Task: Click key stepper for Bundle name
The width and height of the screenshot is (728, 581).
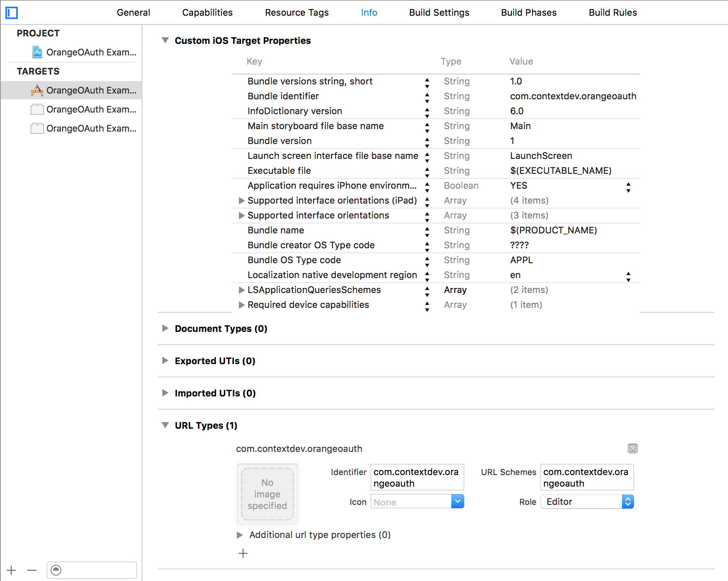Action: point(427,232)
